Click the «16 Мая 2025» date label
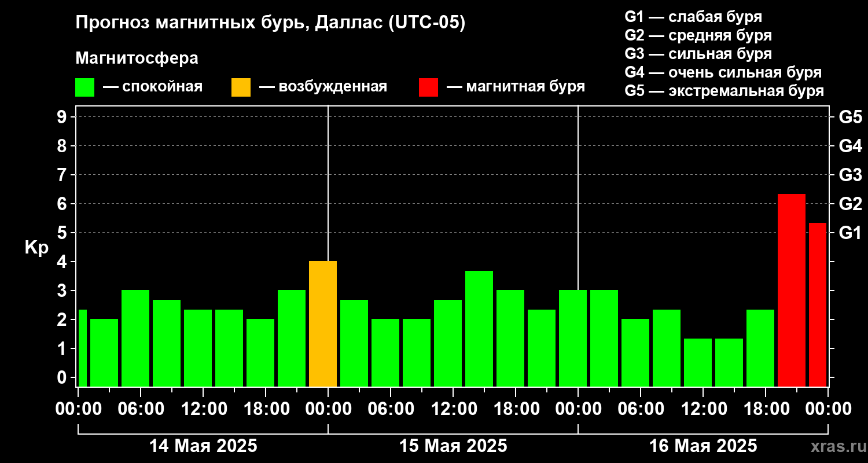Viewport: 868px width, 463px height. (x=703, y=446)
